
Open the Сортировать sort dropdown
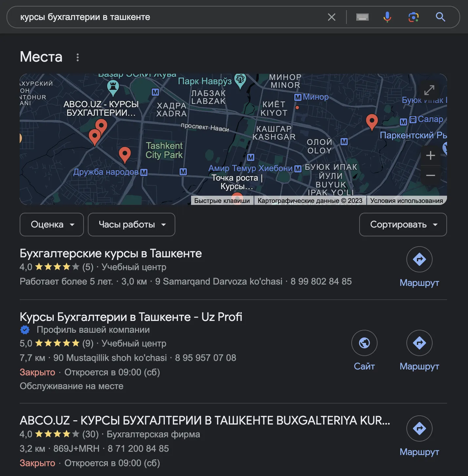click(x=403, y=225)
